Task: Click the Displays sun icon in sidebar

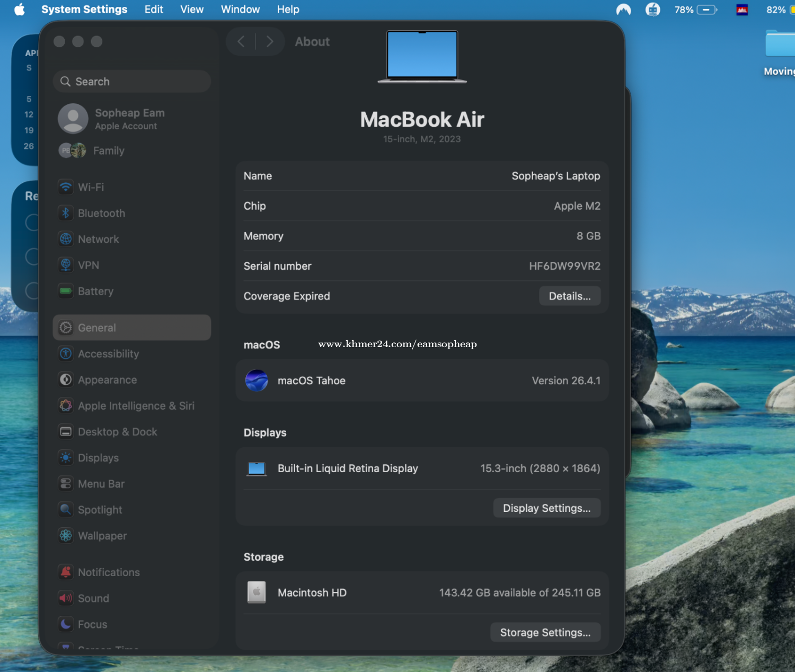Action: pyautogui.click(x=66, y=457)
